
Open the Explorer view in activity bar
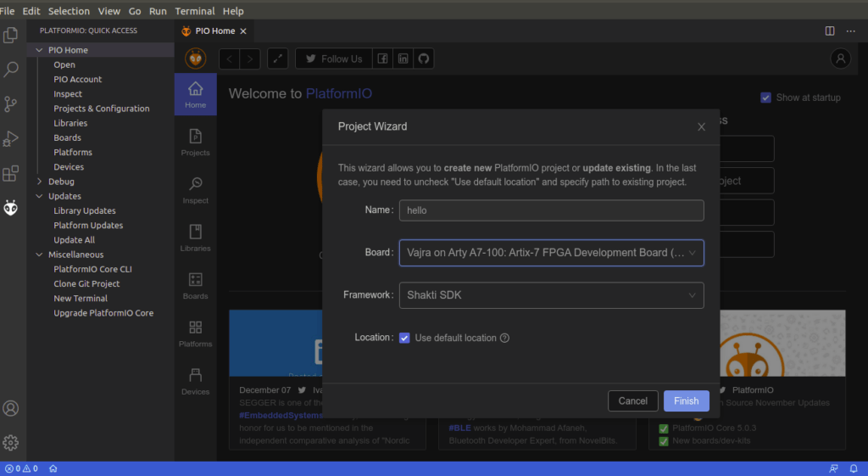10,36
